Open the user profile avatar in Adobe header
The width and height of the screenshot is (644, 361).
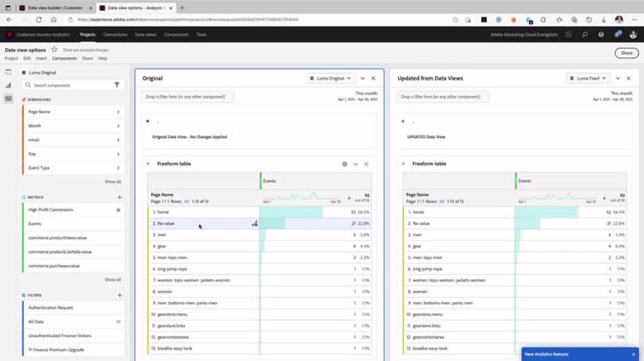click(633, 34)
